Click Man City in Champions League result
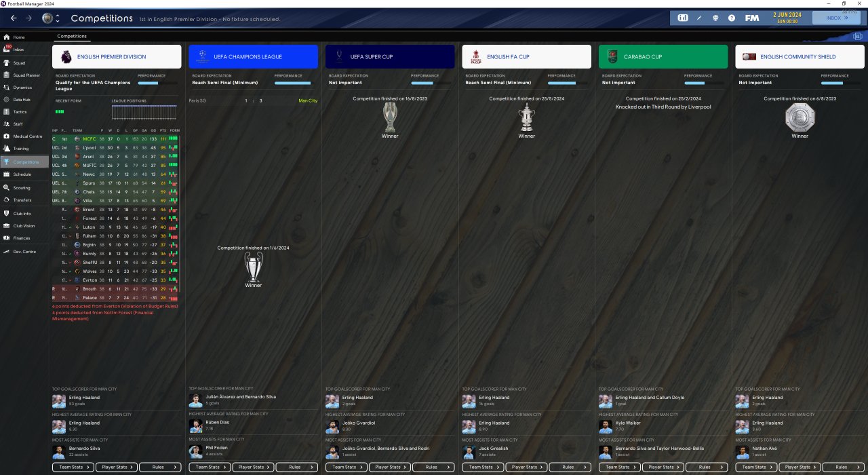 click(x=308, y=100)
